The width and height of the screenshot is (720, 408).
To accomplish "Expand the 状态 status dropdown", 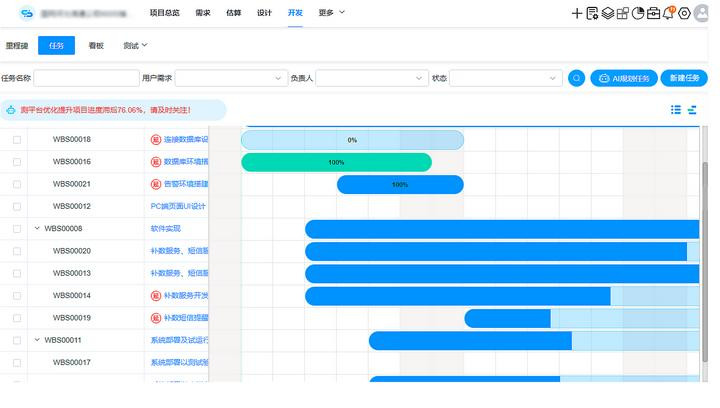I will 505,78.
